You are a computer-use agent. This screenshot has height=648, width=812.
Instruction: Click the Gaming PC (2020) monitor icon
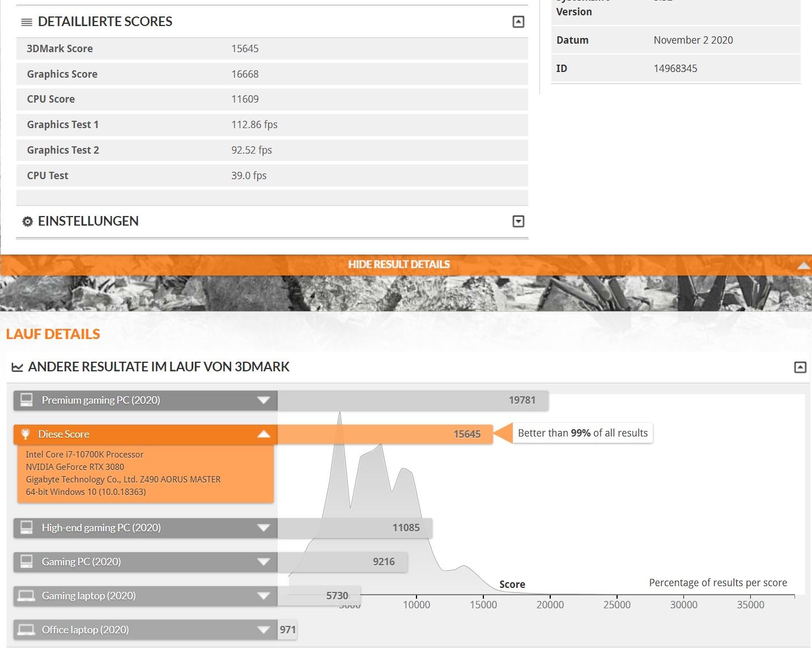[26, 562]
